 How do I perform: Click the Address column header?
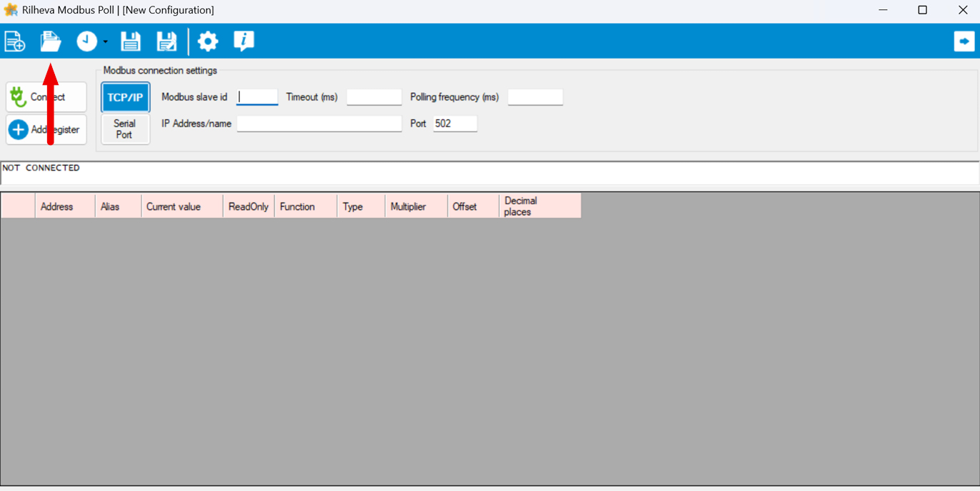tap(65, 206)
